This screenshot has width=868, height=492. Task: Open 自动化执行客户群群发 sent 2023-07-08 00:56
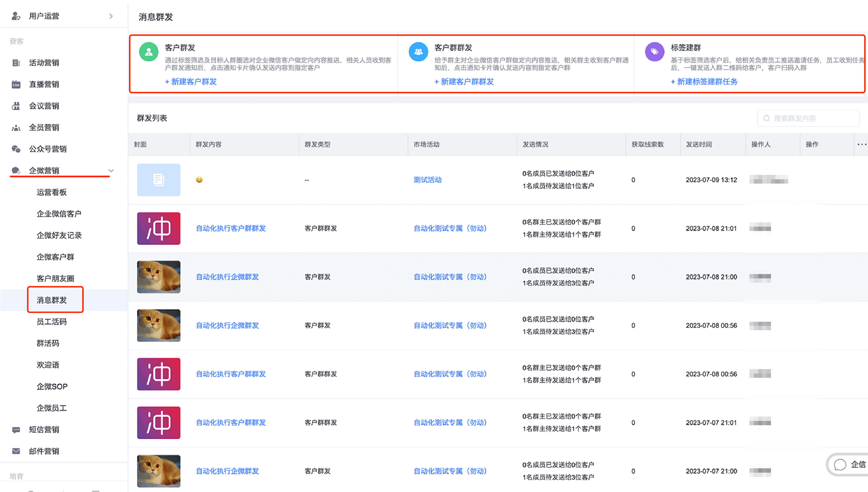click(x=231, y=374)
